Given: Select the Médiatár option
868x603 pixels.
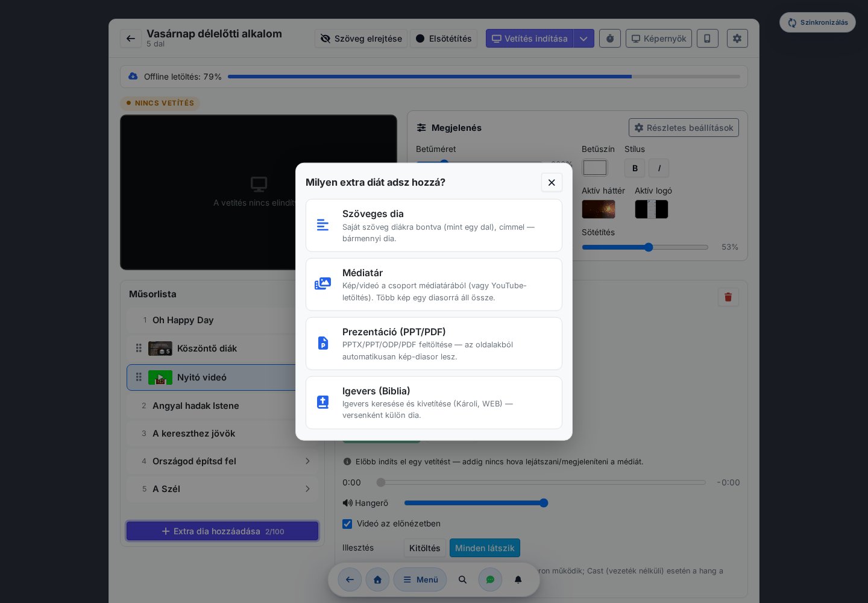Looking at the screenshot, I should pyautogui.click(x=434, y=285).
